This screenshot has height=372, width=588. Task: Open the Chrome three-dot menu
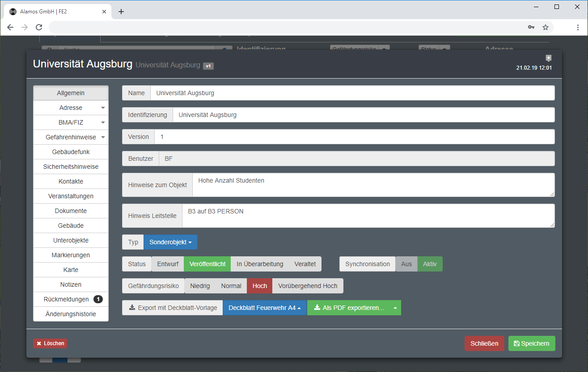point(578,27)
